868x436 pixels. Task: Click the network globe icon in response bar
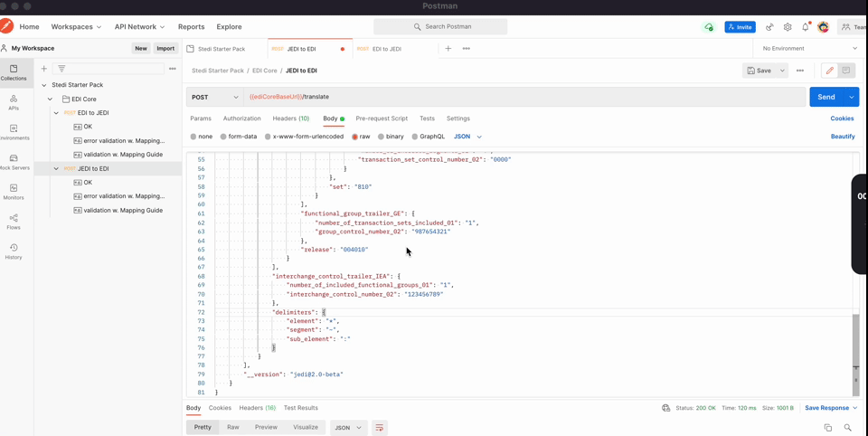pyautogui.click(x=666, y=408)
